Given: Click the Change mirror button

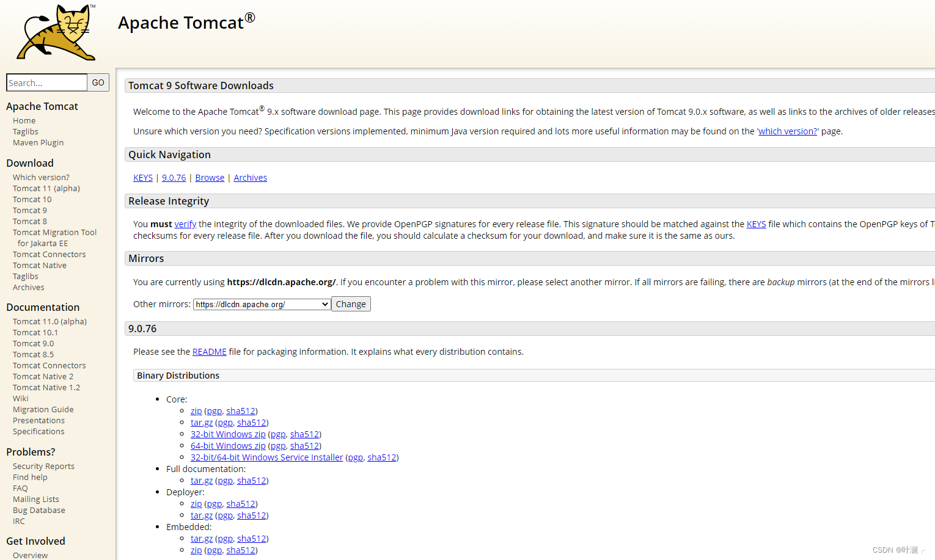Looking at the screenshot, I should 351,304.
